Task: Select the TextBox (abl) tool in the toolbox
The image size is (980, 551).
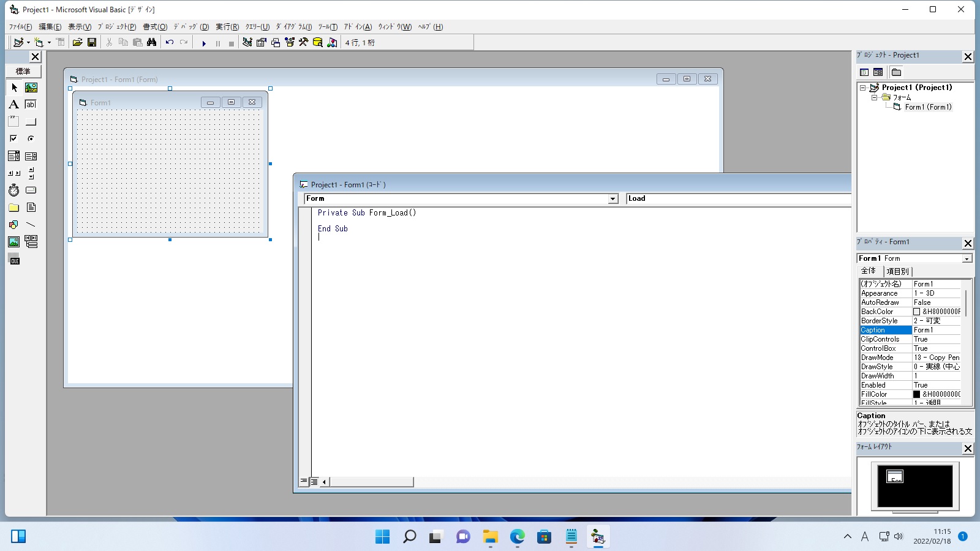Action: pyautogui.click(x=31, y=105)
